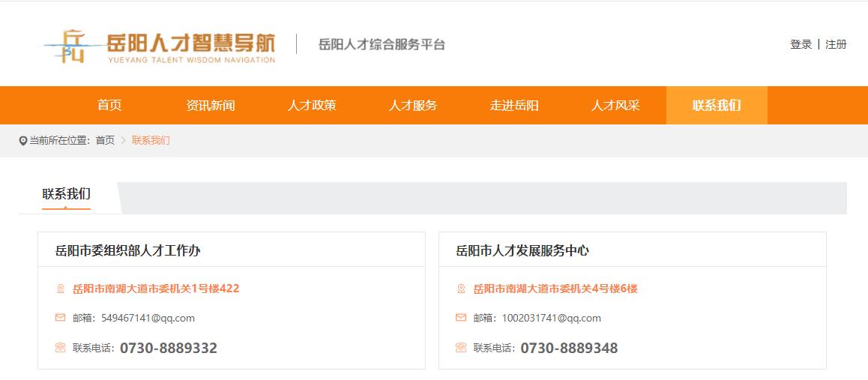Click the breadcrumb chevron after 首页

tap(124, 140)
